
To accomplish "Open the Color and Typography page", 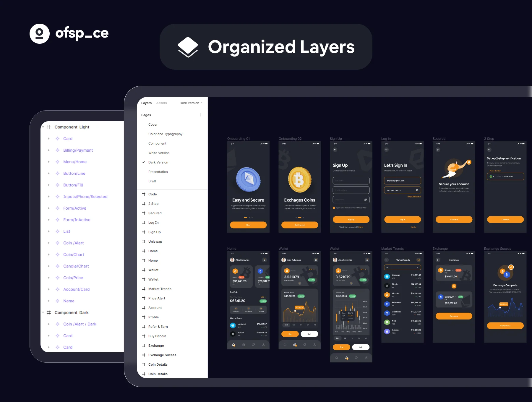I will pyautogui.click(x=165, y=134).
